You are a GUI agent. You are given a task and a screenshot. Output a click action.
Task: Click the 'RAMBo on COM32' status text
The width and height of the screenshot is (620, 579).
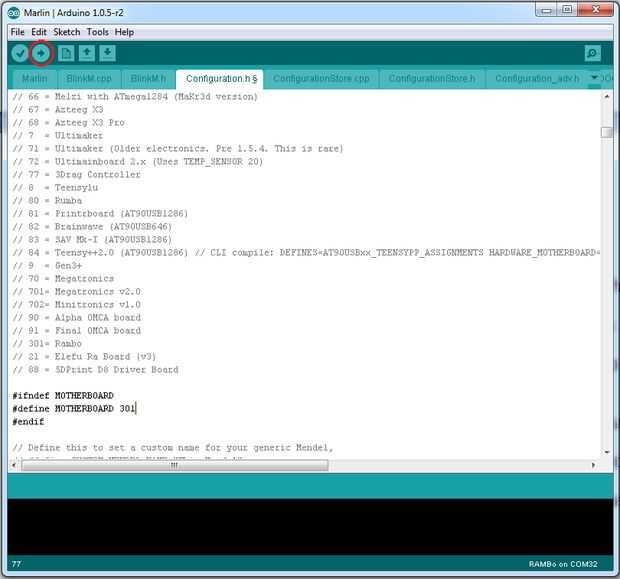tap(563, 564)
